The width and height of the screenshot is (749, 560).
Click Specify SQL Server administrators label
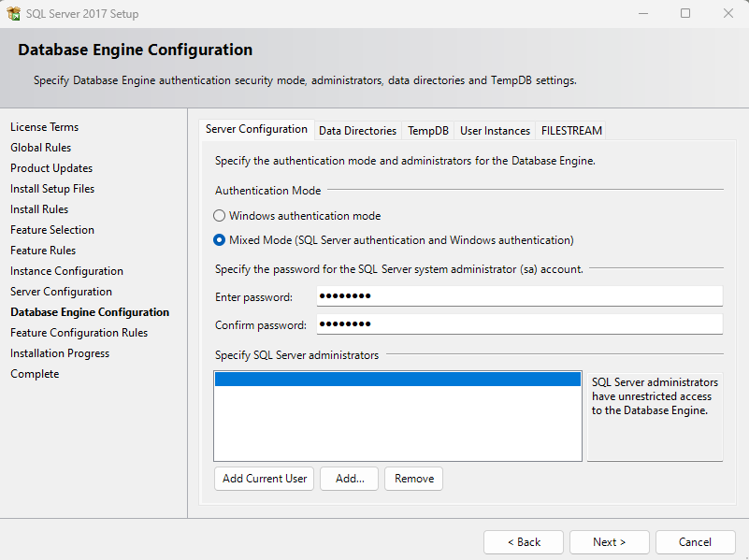point(296,355)
